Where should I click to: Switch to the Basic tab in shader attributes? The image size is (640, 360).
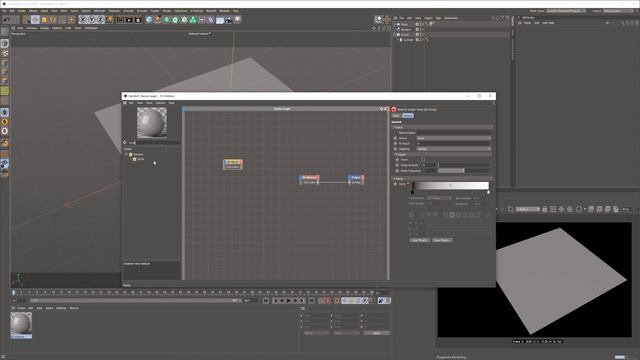click(x=396, y=116)
